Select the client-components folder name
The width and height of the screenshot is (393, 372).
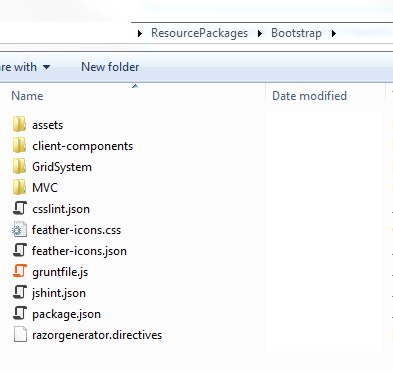(82, 146)
